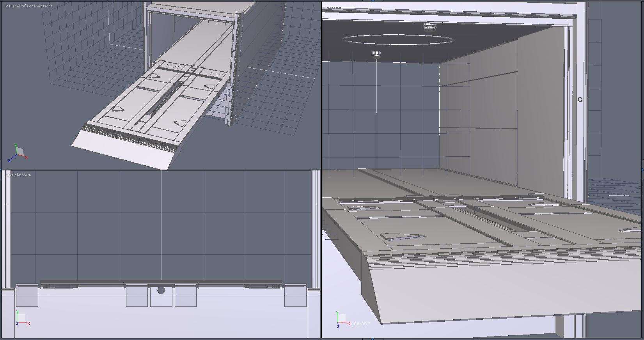Select the 'Ansicht Vorn' viewport label

[18, 175]
